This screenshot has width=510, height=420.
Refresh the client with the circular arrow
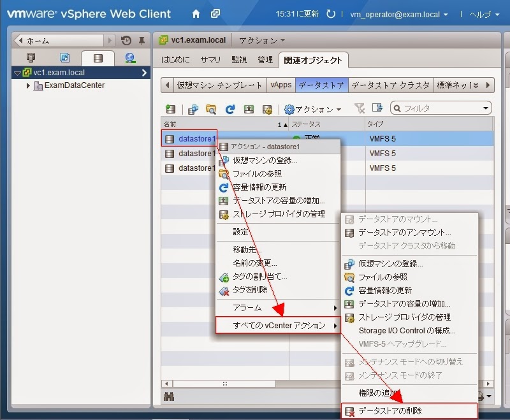331,14
